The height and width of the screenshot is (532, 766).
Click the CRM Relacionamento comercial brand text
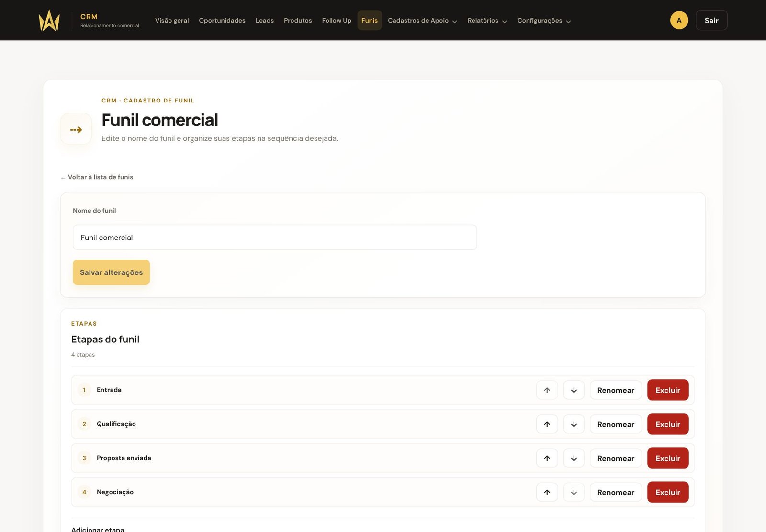click(110, 21)
